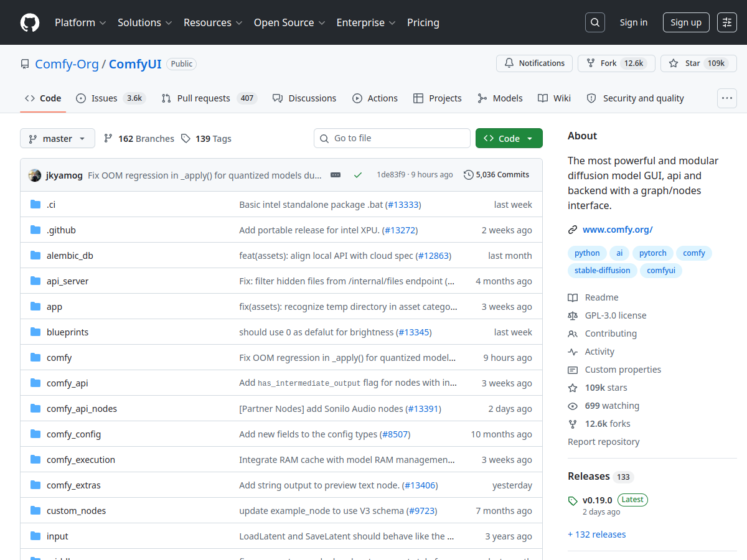Check repository Activity via the pulse icon
This screenshot has width=747, height=560.
(572, 352)
